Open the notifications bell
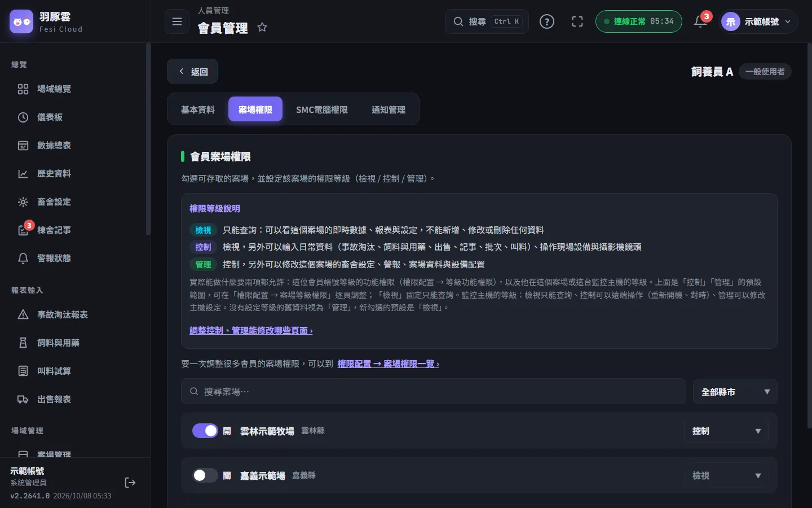The width and height of the screenshot is (812, 508). tap(700, 21)
